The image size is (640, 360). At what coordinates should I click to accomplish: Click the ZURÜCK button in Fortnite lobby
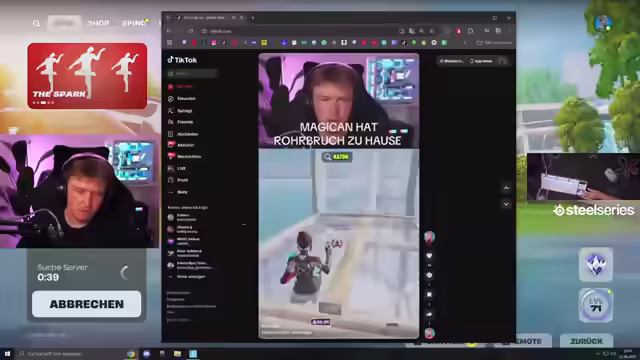point(587,341)
